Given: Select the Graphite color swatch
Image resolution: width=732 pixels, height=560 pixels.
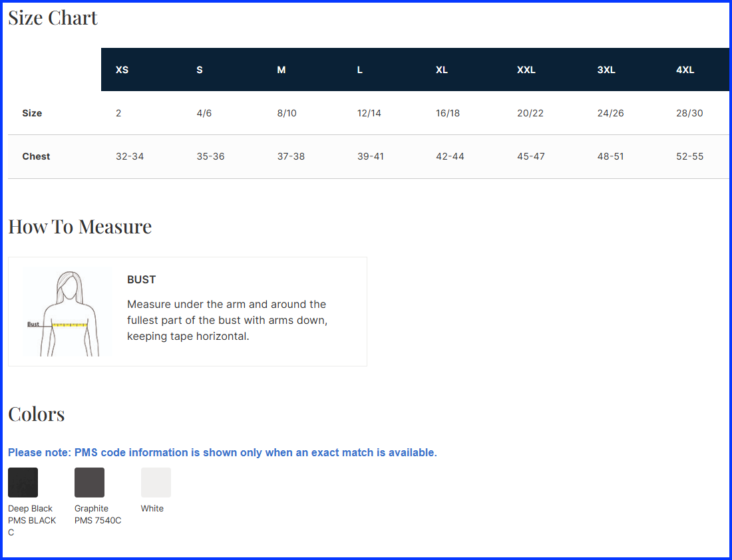Looking at the screenshot, I should 89,482.
